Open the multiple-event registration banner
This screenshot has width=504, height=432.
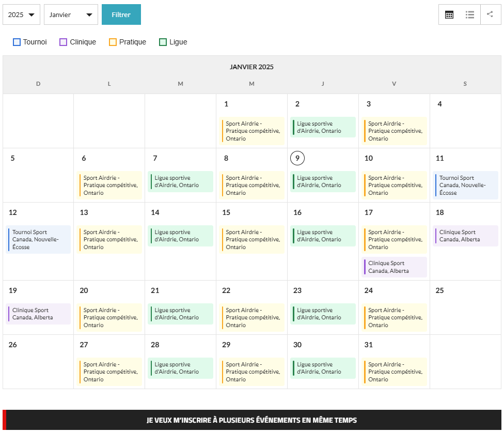click(x=251, y=420)
